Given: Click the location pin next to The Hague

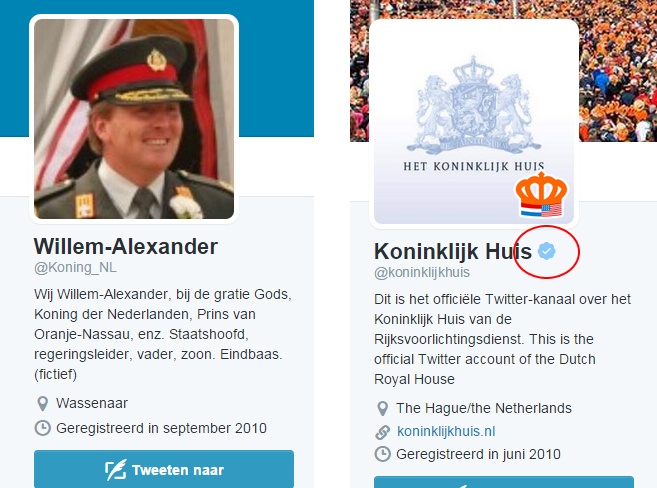Looking at the screenshot, I should point(383,408).
